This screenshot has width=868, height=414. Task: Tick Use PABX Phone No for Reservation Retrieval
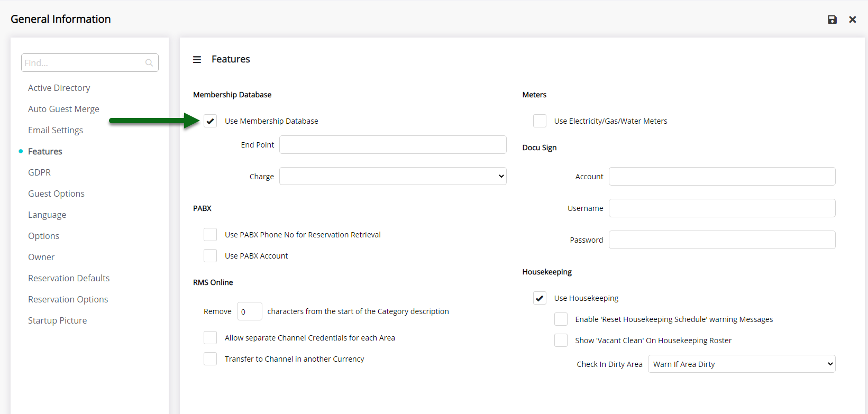(x=211, y=235)
